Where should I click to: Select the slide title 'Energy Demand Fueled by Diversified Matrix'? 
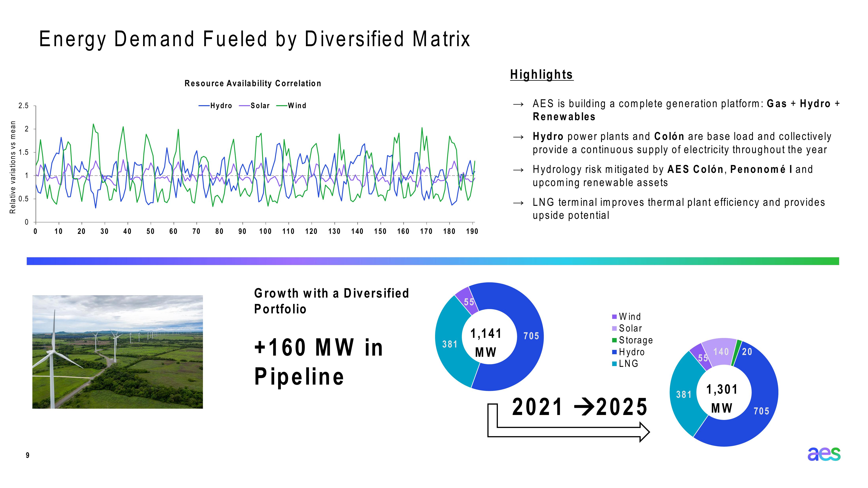[255, 39]
